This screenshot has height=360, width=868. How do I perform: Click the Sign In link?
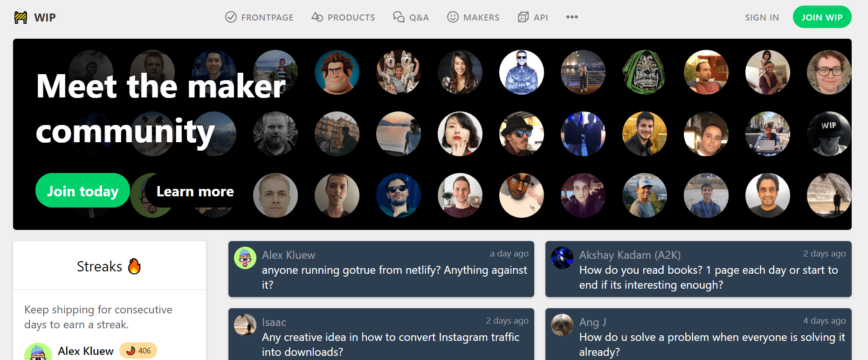[x=762, y=17]
